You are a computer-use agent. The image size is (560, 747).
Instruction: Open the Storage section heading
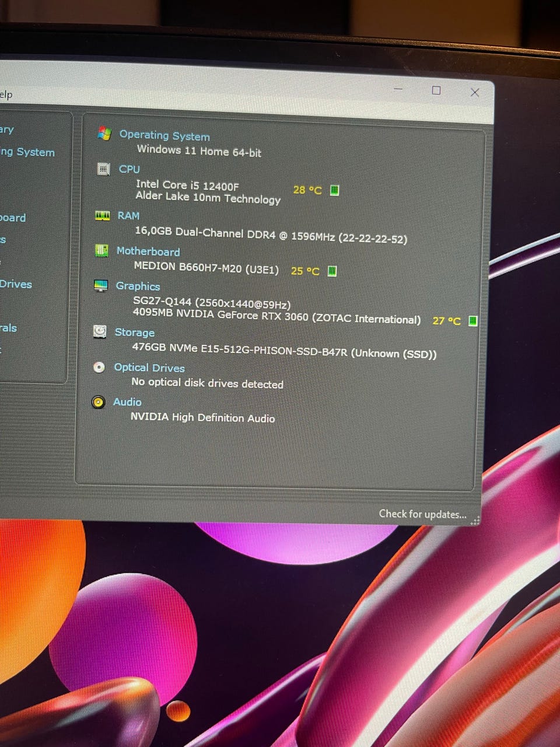134,333
